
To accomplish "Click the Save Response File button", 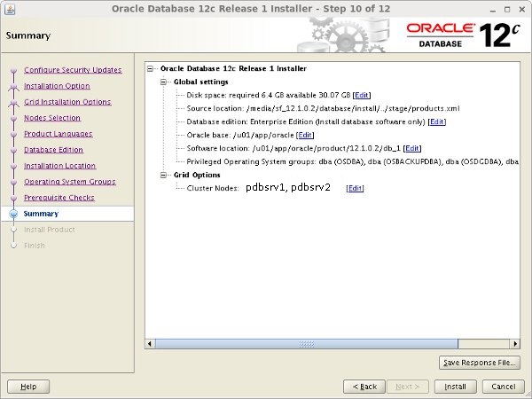I will pyautogui.click(x=480, y=363).
